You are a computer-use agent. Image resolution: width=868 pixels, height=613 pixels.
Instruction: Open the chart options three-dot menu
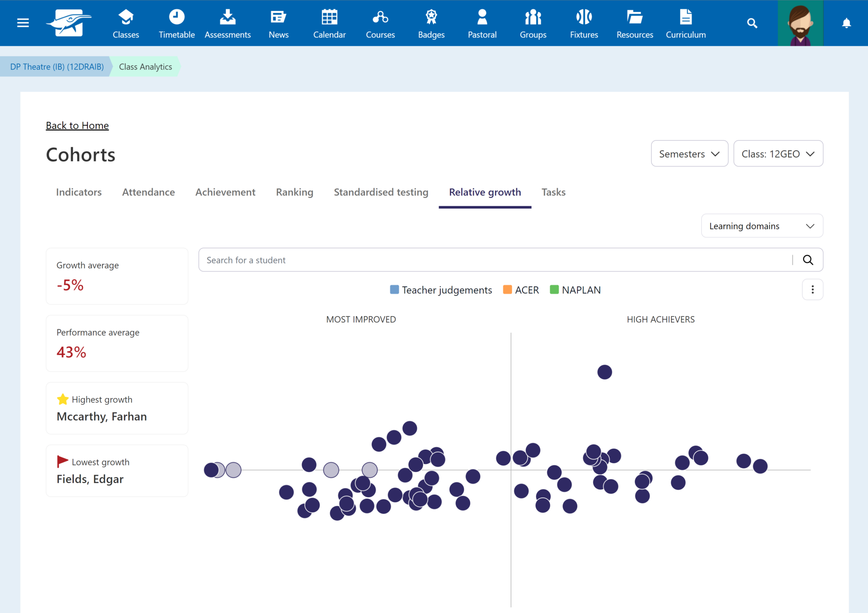tap(812, 289)
